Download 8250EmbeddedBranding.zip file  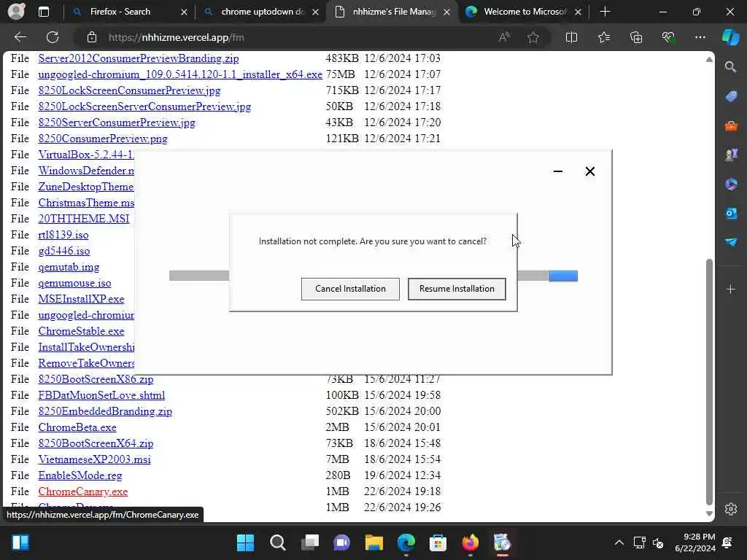coord(105,411)
